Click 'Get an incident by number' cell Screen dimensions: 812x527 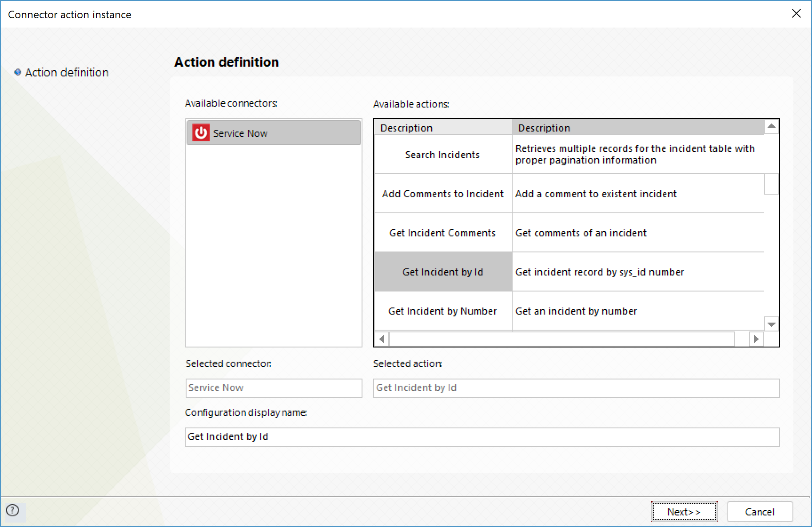coord(638,311)
